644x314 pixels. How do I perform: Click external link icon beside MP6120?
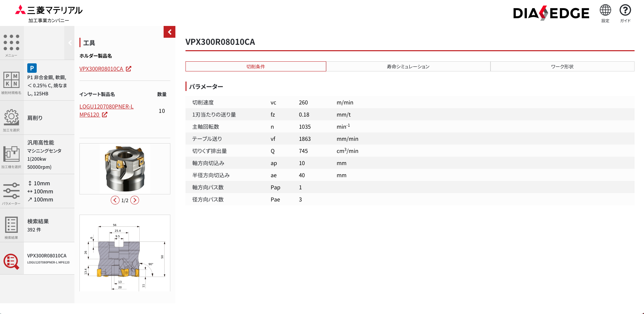tap(105, 115)
